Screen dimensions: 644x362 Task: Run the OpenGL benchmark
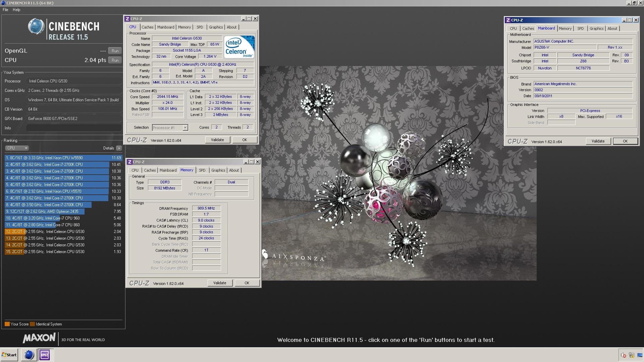click(x=115, y=51)
